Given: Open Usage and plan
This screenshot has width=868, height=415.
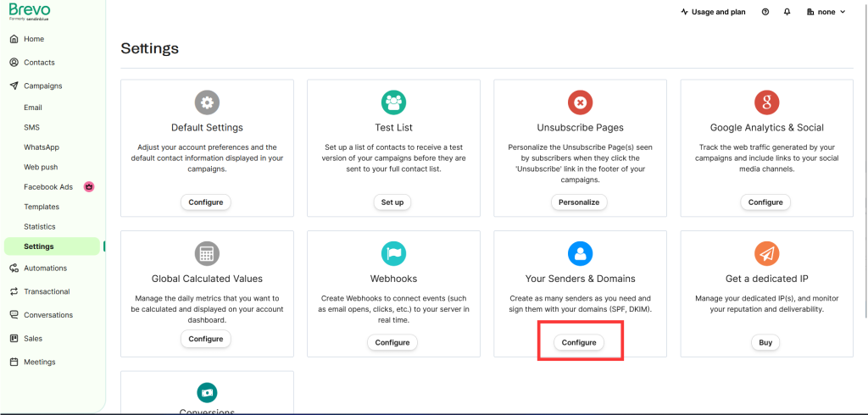Looking at the screenshot, I should 715,12.
